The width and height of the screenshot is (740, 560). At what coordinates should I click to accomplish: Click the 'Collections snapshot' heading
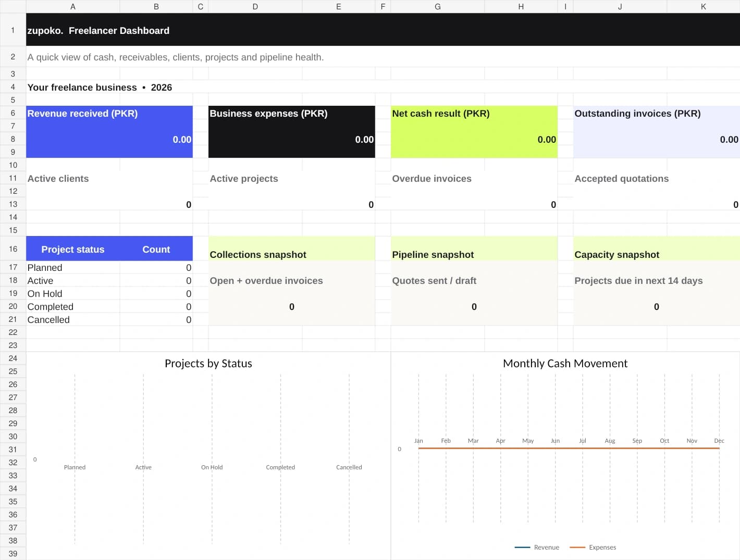point(258,255)
